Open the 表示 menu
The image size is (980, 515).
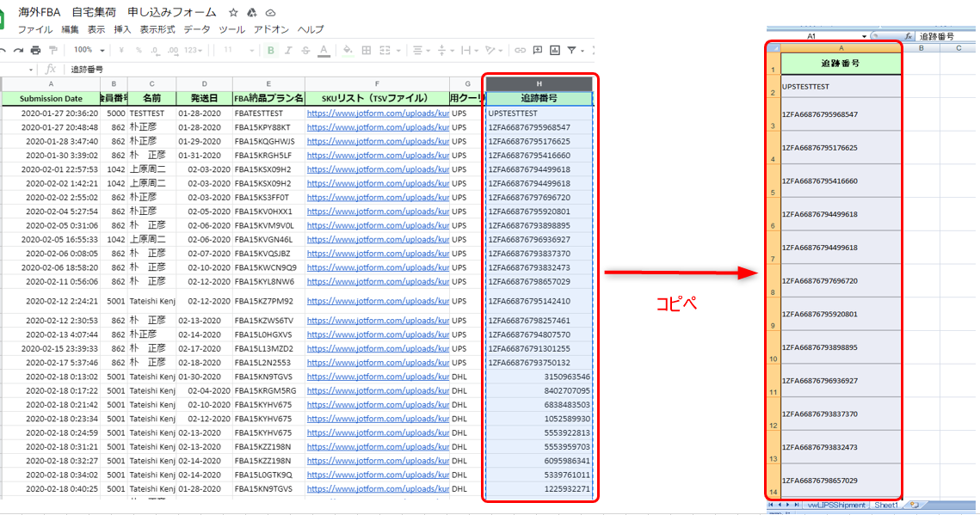[96, 30]
